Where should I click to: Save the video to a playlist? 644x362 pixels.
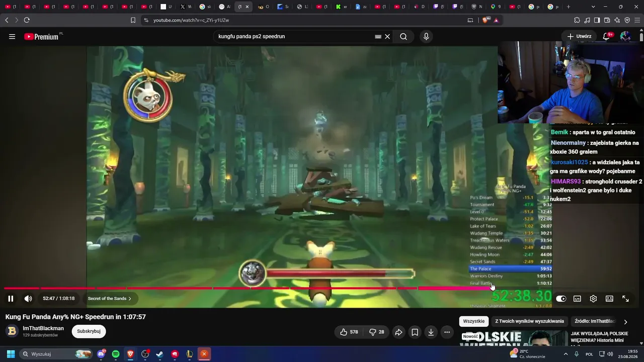(x=415, y=332)
